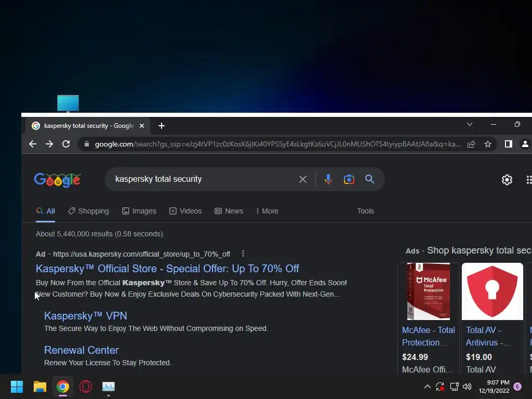Open Kaspersky Official Store special offer link
The image size is (532, 399).
tap(167, 269)
